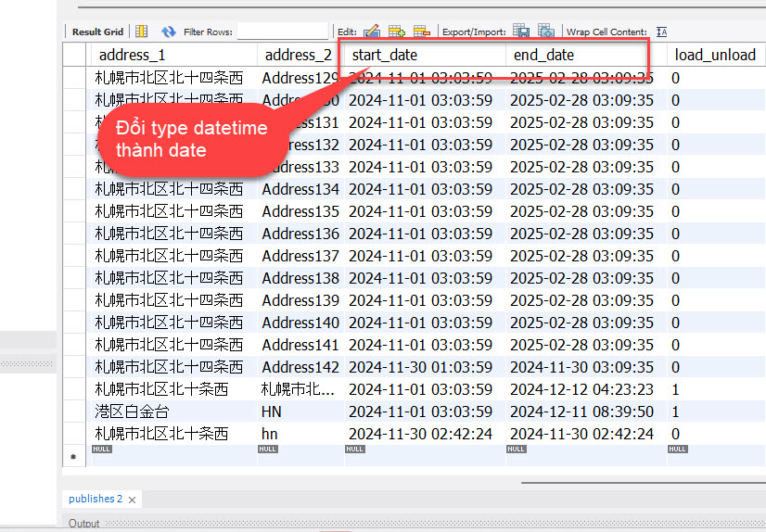Click the address_2 column header
Image resolution: width=766 pixels, height=532 pixels.
297,55
